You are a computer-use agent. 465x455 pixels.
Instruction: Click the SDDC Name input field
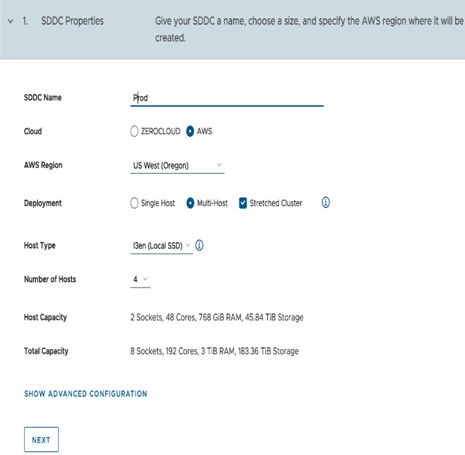coord(227,98)
